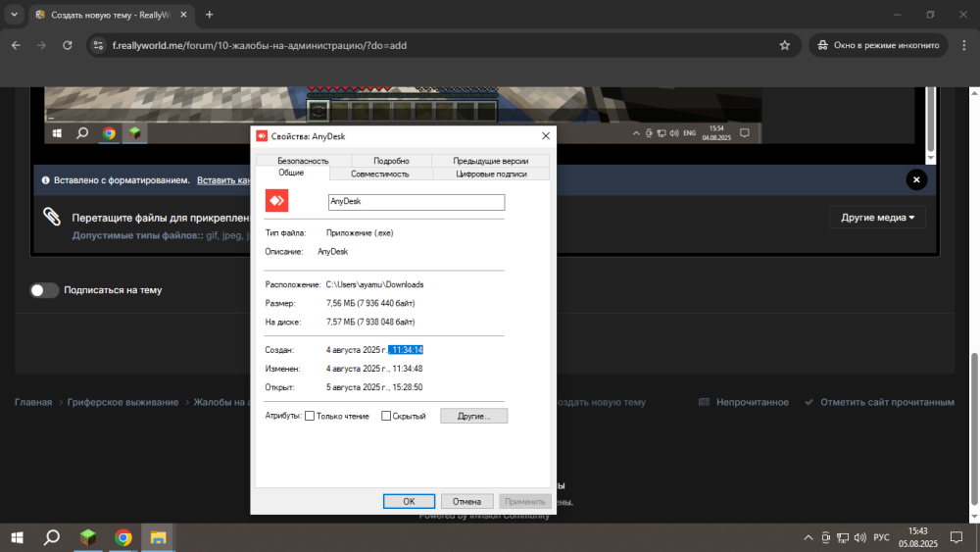Switch the РУС input language indicator
Screen dimensions: 980x552
[x=881, y=537]
